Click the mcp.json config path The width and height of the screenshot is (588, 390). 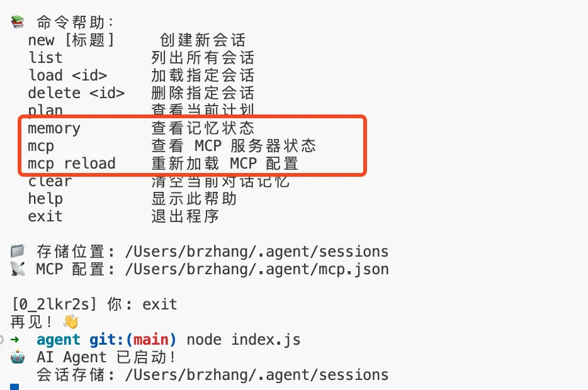(257, 269)
